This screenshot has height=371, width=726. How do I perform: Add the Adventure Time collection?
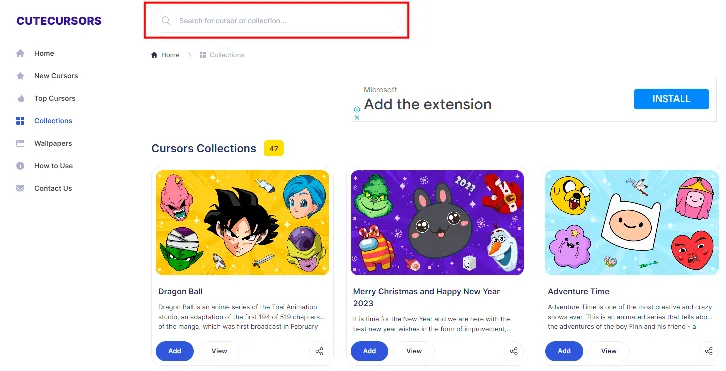[564, 351]
